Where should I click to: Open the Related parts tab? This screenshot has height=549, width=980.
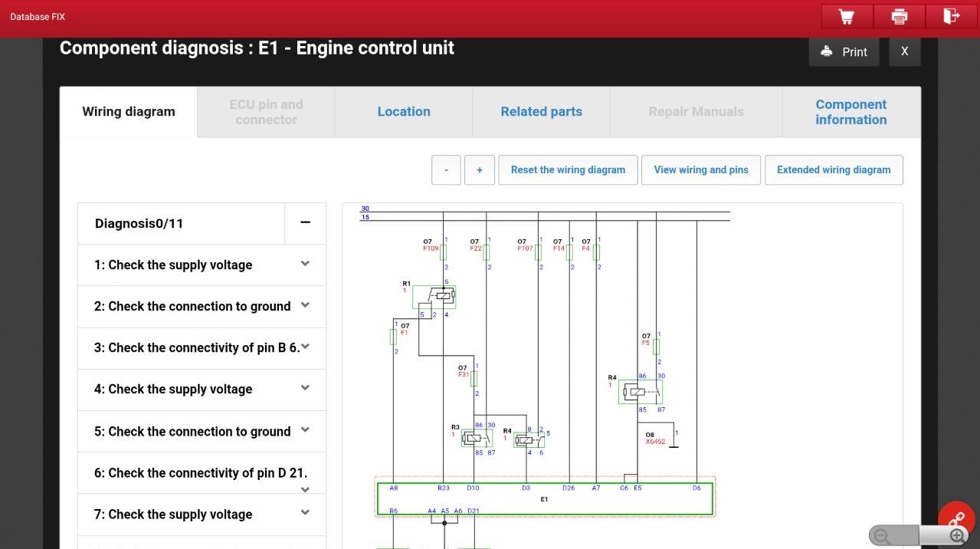tap(540, 111)
